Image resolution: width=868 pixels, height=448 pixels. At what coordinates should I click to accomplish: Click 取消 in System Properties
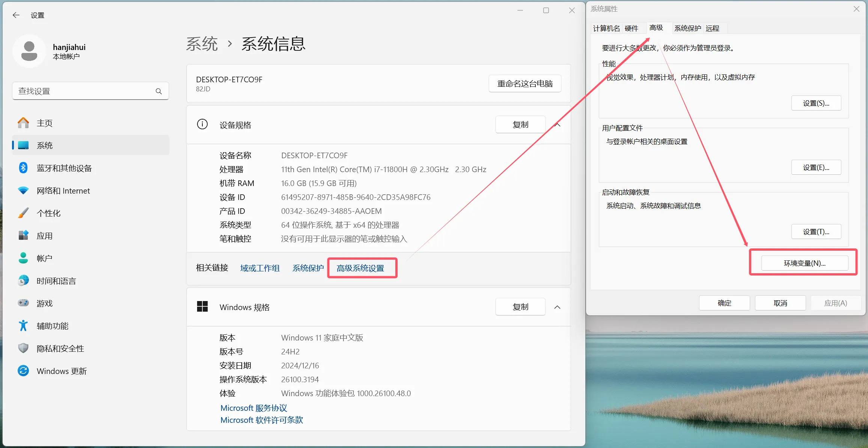(x=781, y=303)
